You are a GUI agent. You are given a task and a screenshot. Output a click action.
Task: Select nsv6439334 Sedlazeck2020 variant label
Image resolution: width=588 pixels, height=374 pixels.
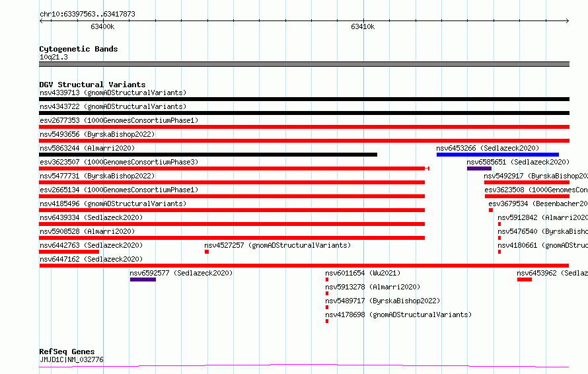91,217
